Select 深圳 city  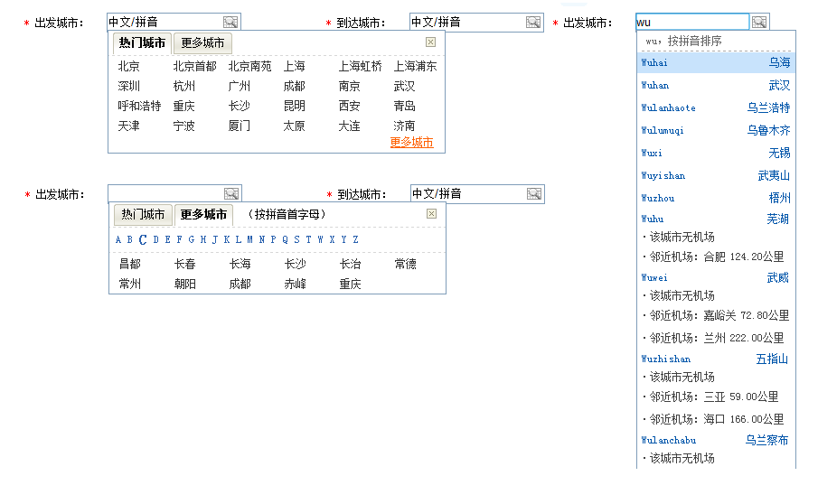coord(129,86)
